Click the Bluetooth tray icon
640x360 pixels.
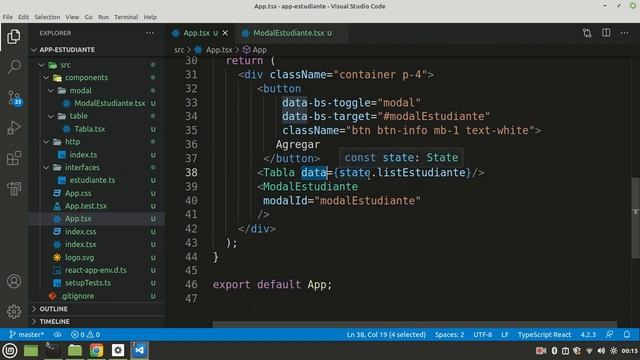[x=554, y=351]
